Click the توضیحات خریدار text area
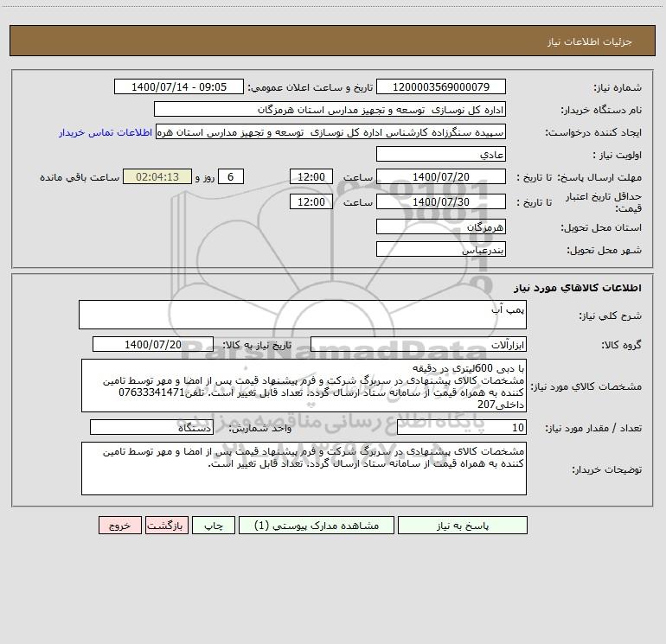This screenshot has width=666, height=644. coord(304,469)
